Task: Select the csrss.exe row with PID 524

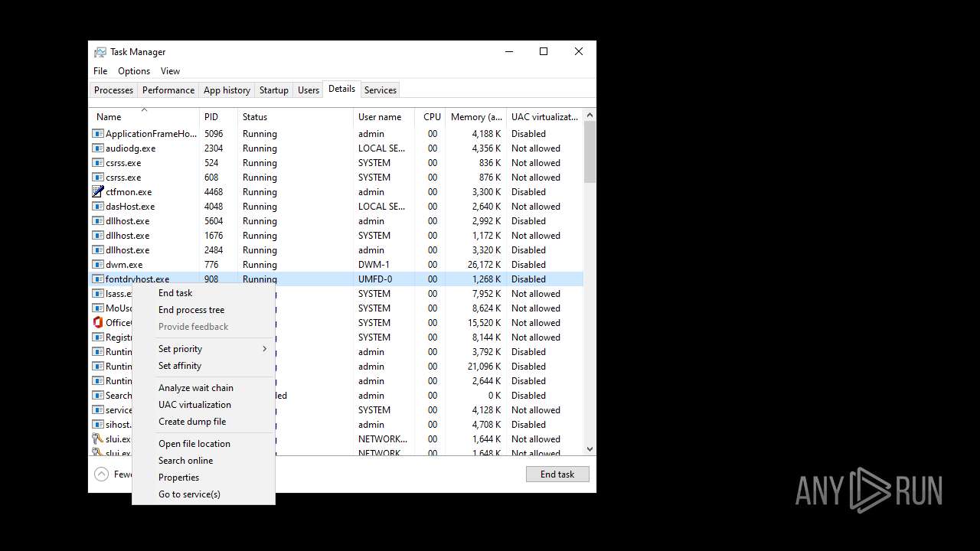Action: [x=337, y=163]
